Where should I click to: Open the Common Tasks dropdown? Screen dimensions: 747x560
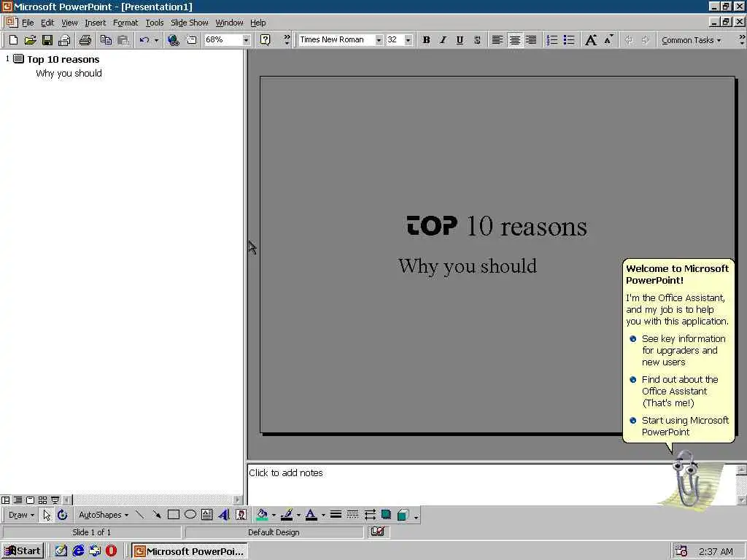coord(691,40)
